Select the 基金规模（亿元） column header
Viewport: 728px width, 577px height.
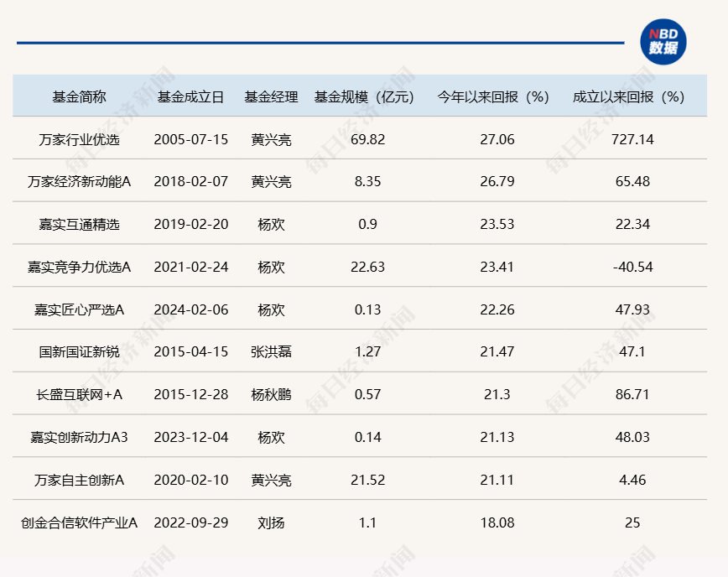pos(364,96)
